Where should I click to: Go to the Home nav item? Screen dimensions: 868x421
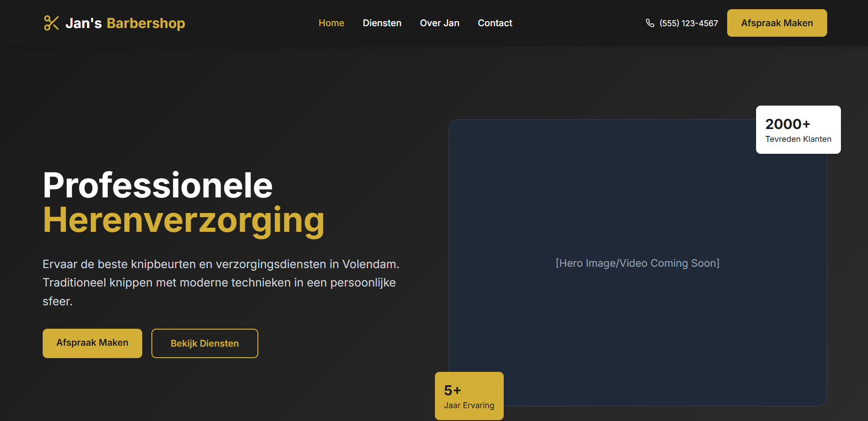click(x=331, y=23)
